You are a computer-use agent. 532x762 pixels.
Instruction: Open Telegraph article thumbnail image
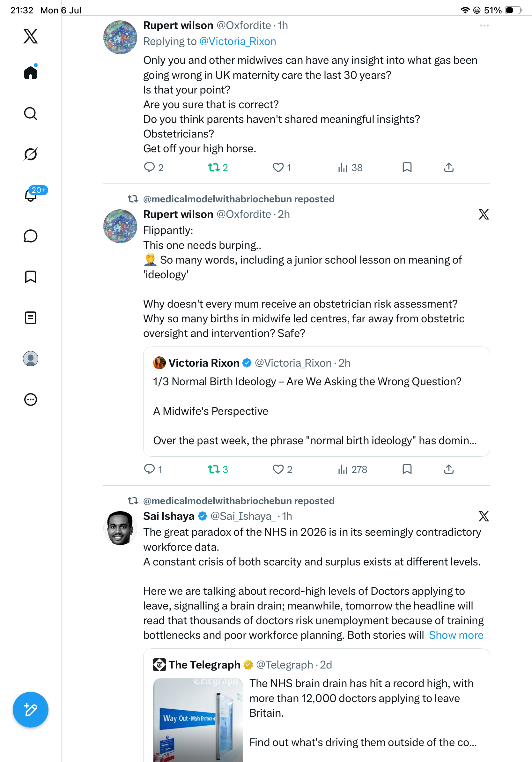[198, 720]
